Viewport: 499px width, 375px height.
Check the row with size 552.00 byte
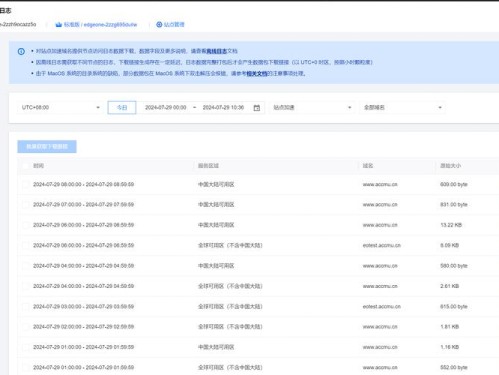tap(25, 367)
